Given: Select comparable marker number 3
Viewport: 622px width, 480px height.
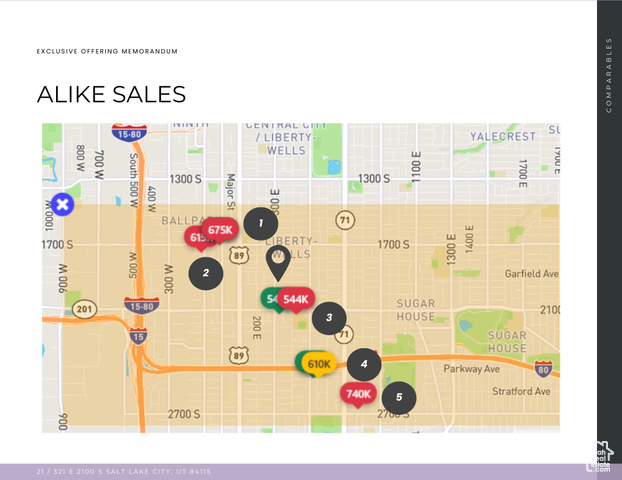Looking at the screenshot, I should pyautogui.click(x=329, y=318).
